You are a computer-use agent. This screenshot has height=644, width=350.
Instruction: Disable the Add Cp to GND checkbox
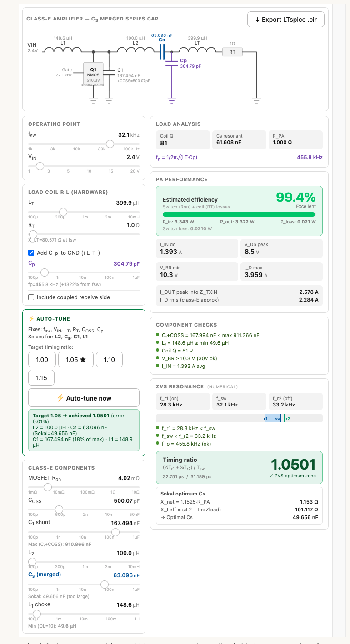click(31, 253)
